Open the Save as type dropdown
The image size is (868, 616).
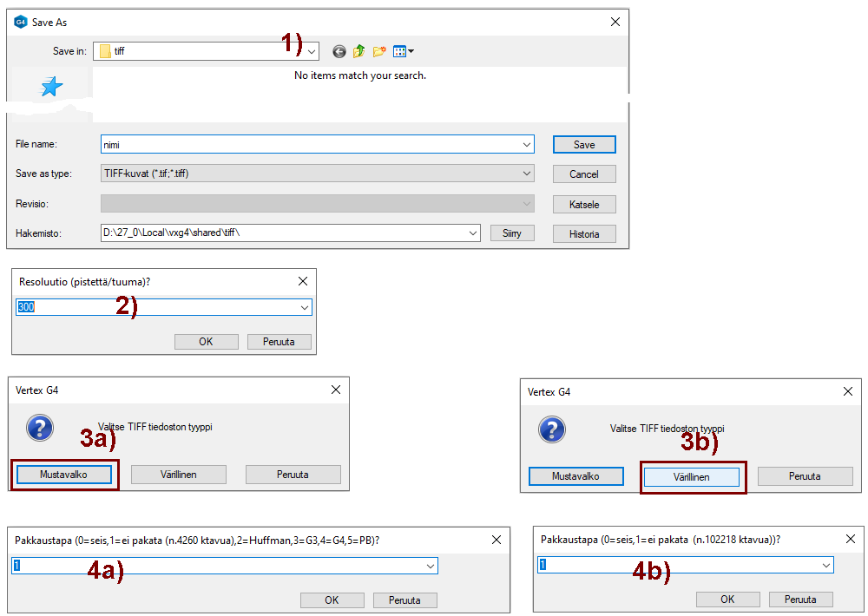point(527,174)
